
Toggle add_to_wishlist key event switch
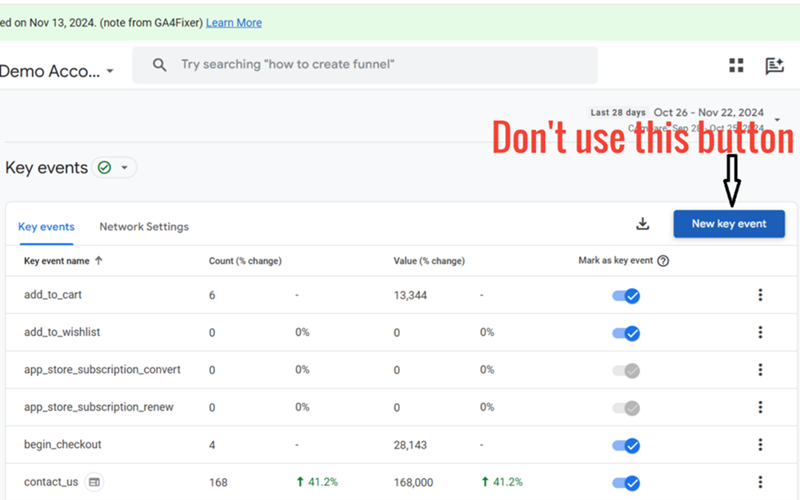click(626, 333)
